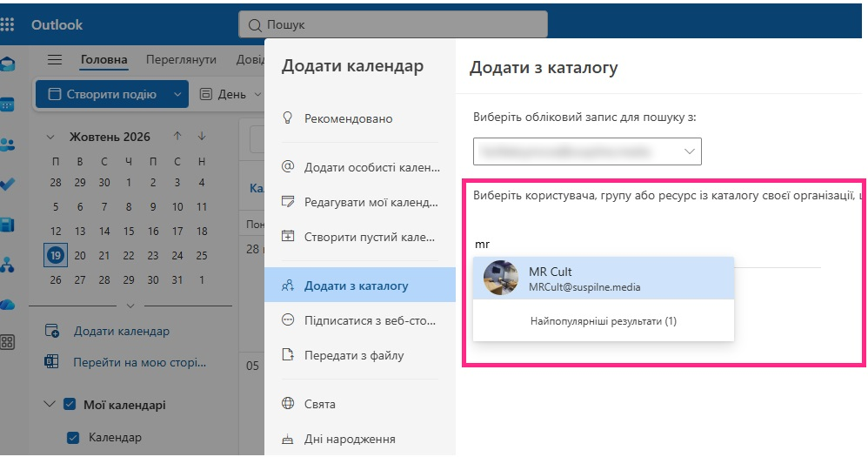Click Додати календар link in sidebar
Viewport: 868px width, 457px height.
(122, 332)
